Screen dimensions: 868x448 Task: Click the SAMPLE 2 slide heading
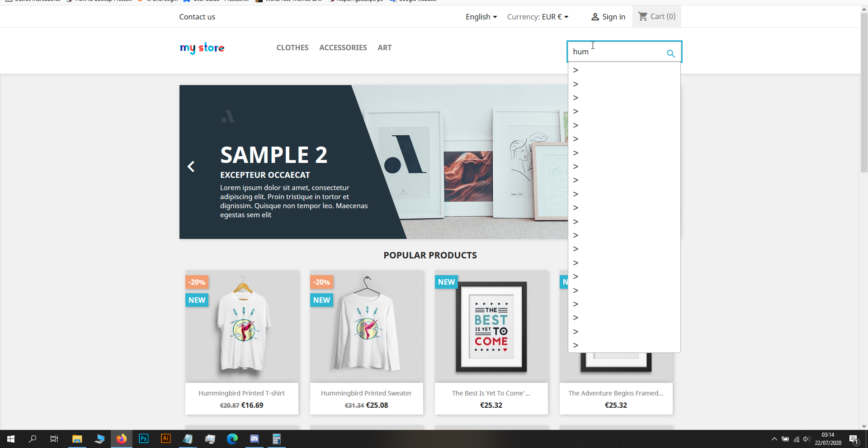point(274,155)
